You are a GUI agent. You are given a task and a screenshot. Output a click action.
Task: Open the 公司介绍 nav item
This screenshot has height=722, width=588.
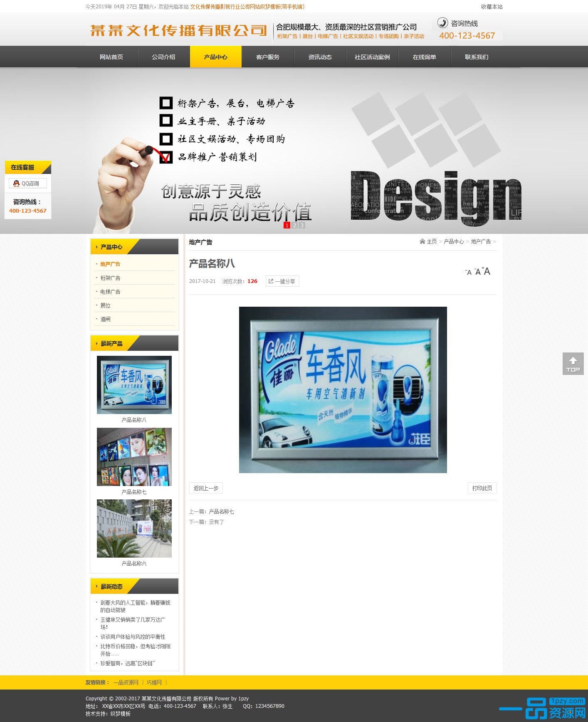click(163, 57)
